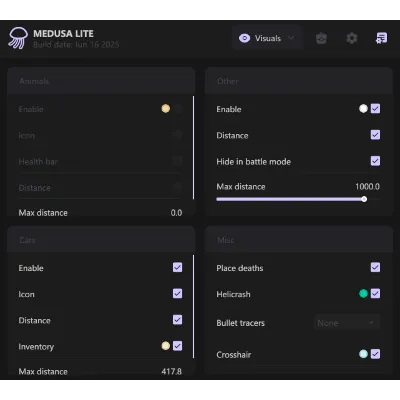The height and width of the screenshot is (400, 400).
Task: Toggle the Animals Health bar checkbox
Action: (x=178, y=161)
